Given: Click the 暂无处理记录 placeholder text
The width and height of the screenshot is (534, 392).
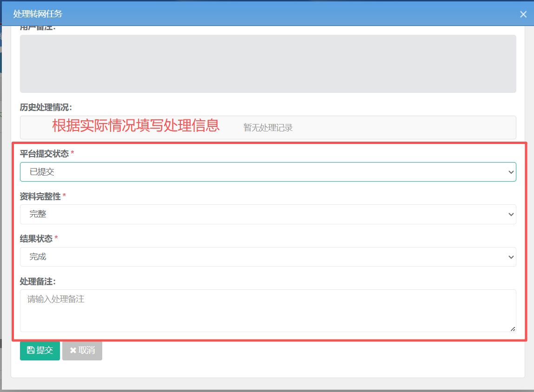Looking at the screenshot, I should (268, 128).
